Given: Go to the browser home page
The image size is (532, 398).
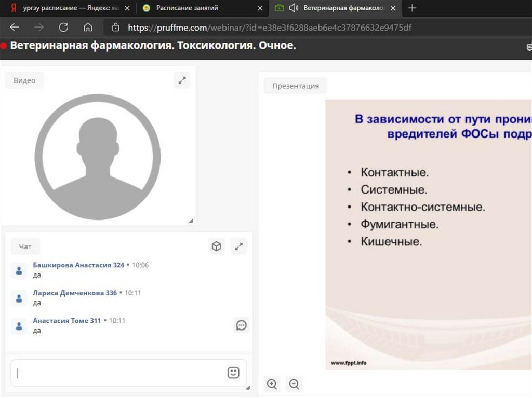Looking at the screenshot, I should [88, 28].
